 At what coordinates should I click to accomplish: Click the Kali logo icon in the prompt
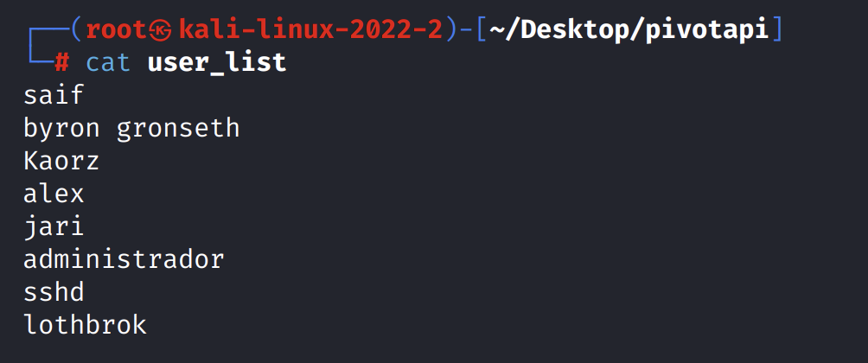[x=164, y=31]
